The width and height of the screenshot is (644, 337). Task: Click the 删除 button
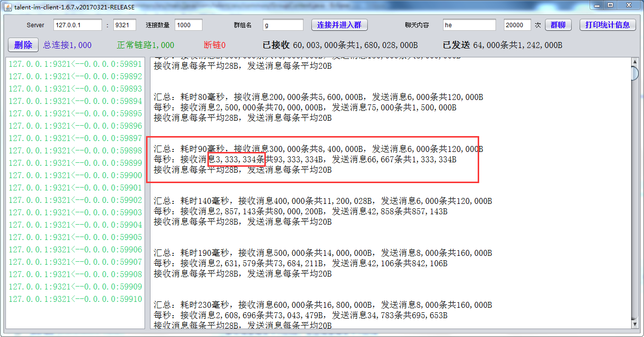tap(23, 45)
